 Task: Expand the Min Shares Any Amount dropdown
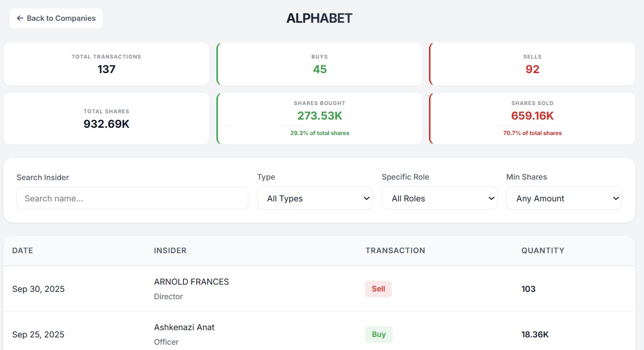pyautogui.click(x=564, y=198)
